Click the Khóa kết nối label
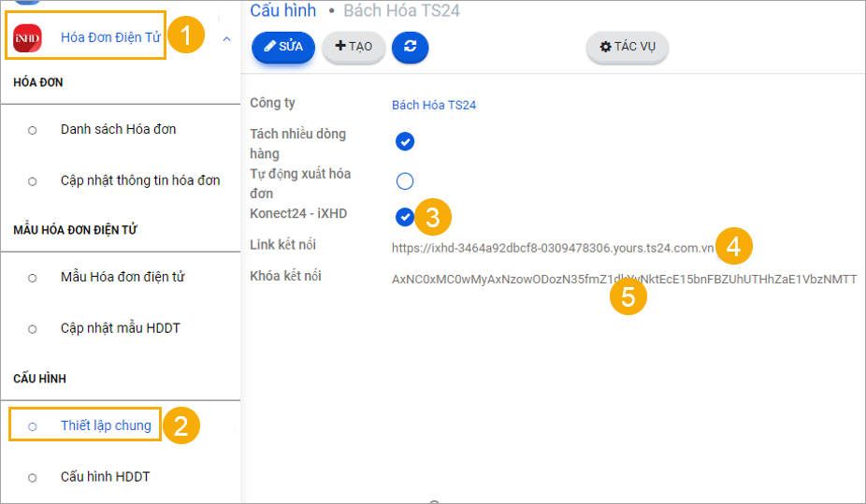The width and height of the screenshot is (866, 504). pyautogui.click(x=285, y=276)
